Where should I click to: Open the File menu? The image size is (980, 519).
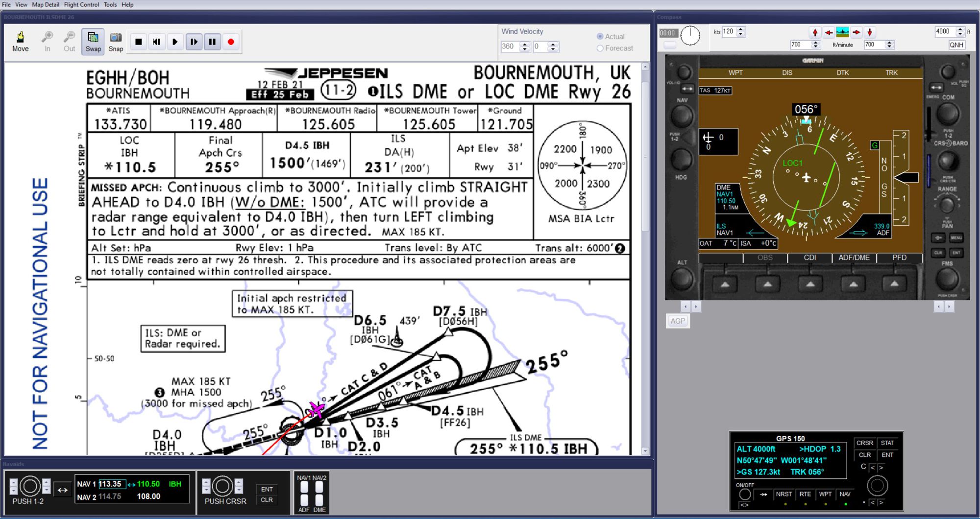coord(6,4)
